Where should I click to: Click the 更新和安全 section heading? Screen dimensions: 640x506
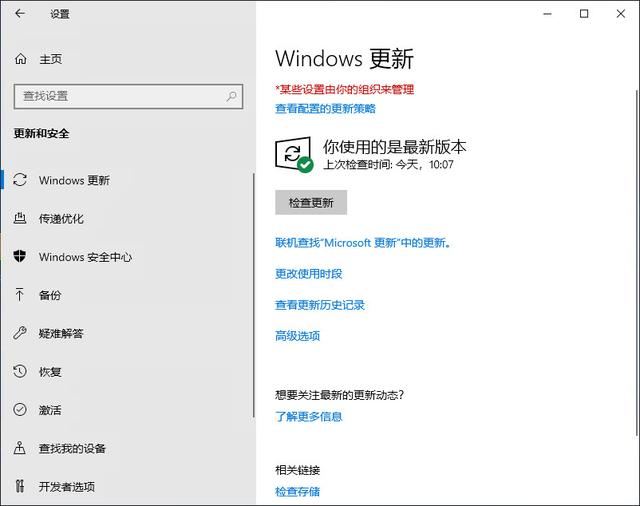(41, 133)
